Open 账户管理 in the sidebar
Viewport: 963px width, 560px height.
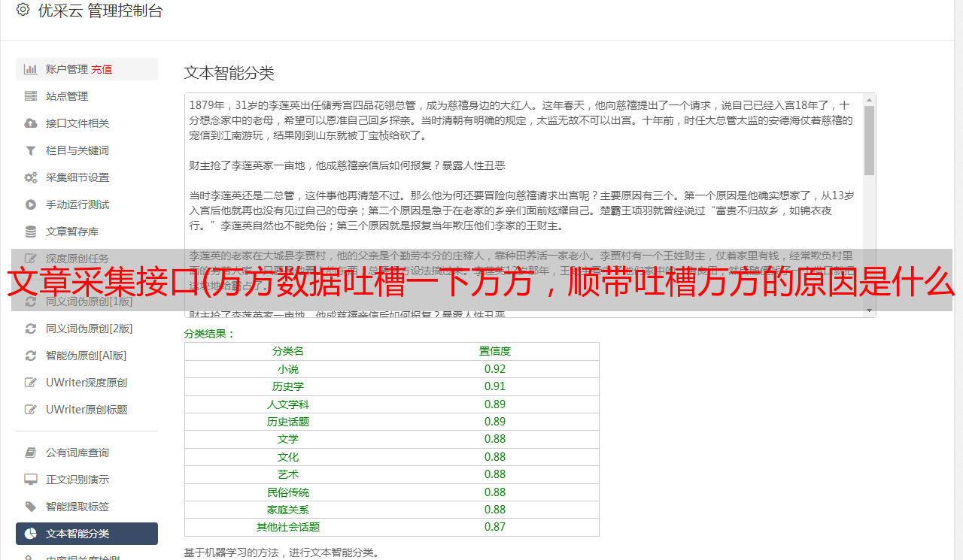(87, 69)
